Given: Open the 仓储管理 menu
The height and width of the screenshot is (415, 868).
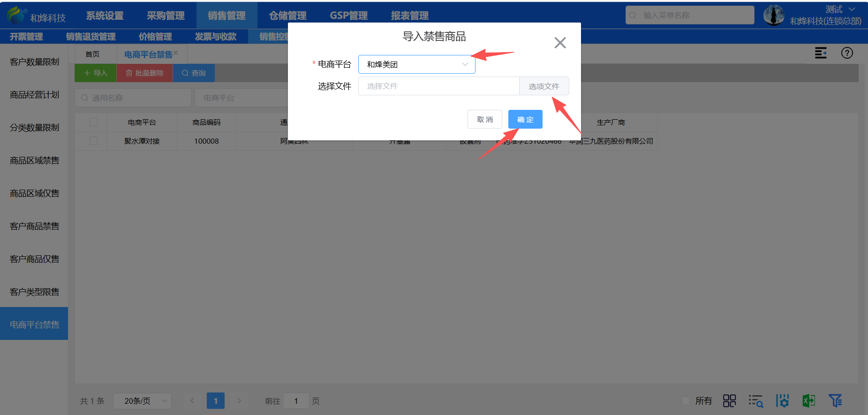Looking at the screenshot, I should coord(287,15).
